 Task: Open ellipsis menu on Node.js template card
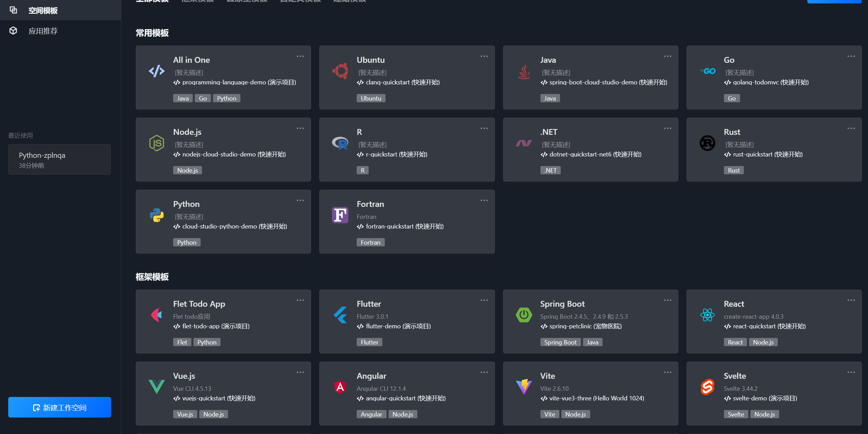(300, 128)
